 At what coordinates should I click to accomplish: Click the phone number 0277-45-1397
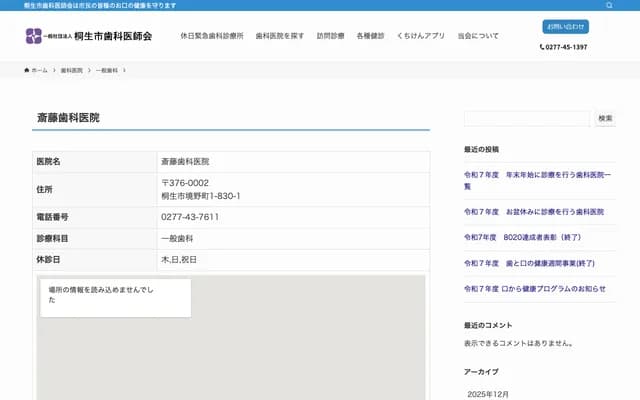(565, 47)
